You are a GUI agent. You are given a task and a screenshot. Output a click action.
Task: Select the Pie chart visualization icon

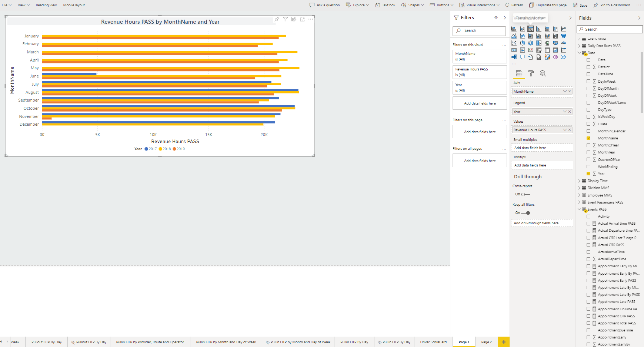[523, 43]
